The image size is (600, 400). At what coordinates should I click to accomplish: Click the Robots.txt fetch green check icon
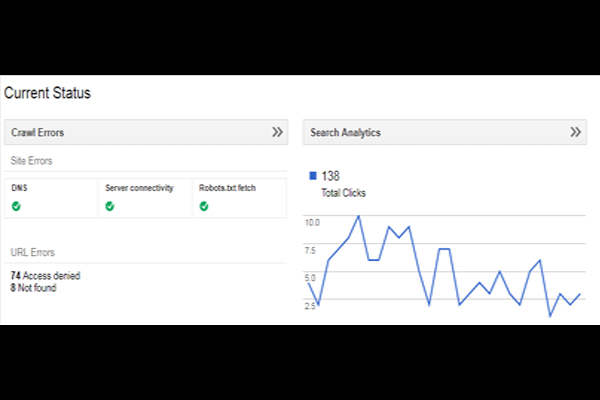coord(204,206)
